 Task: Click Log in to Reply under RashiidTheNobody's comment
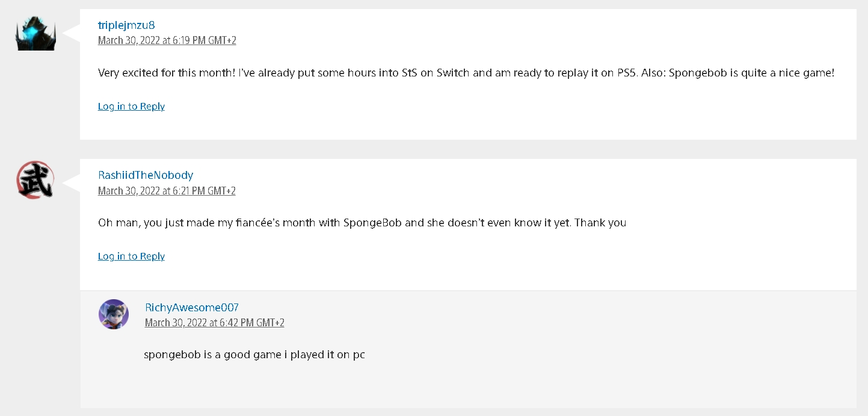click(131, 256)
